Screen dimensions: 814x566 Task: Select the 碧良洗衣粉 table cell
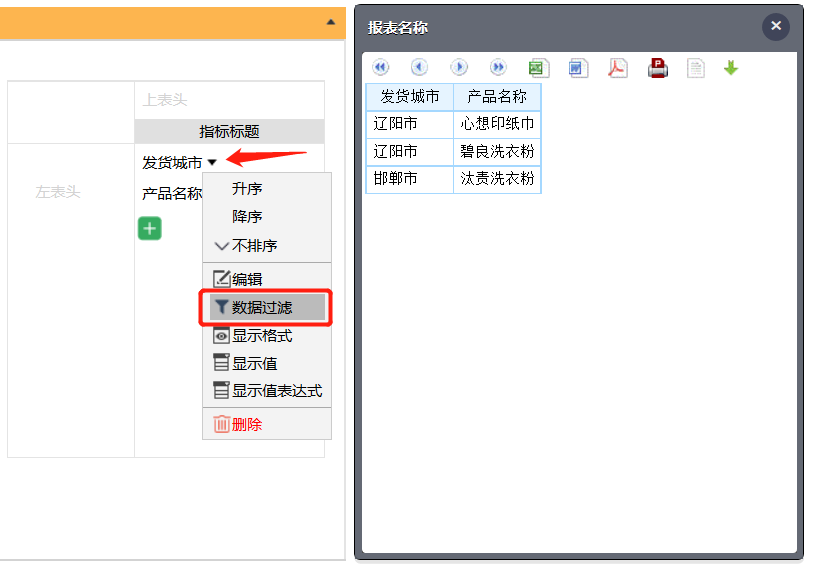pos(497,152)
